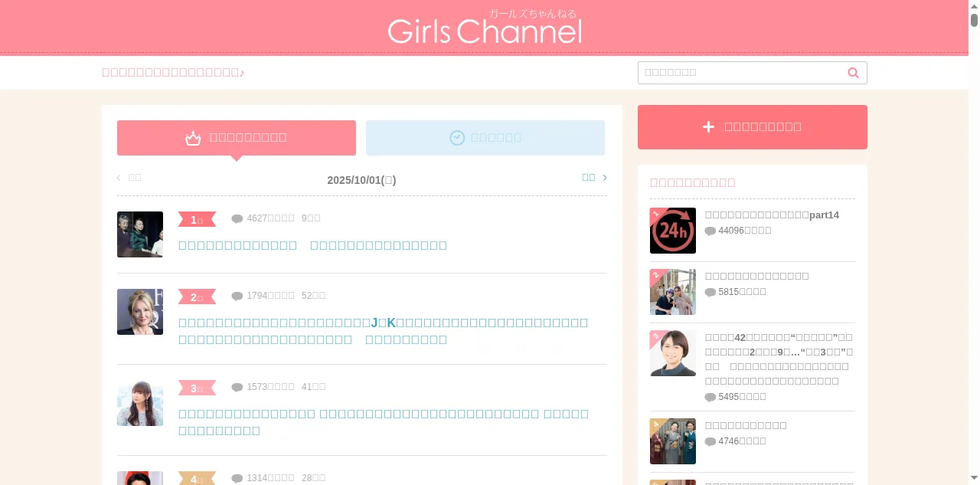Click the plus icon in pink button
Viewport: 980px width, 485px height.
pyautogui.click(x=708, y=127)
